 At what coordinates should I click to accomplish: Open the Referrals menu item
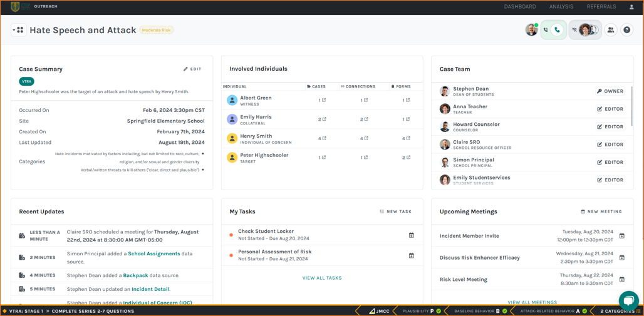click(601, 7)
